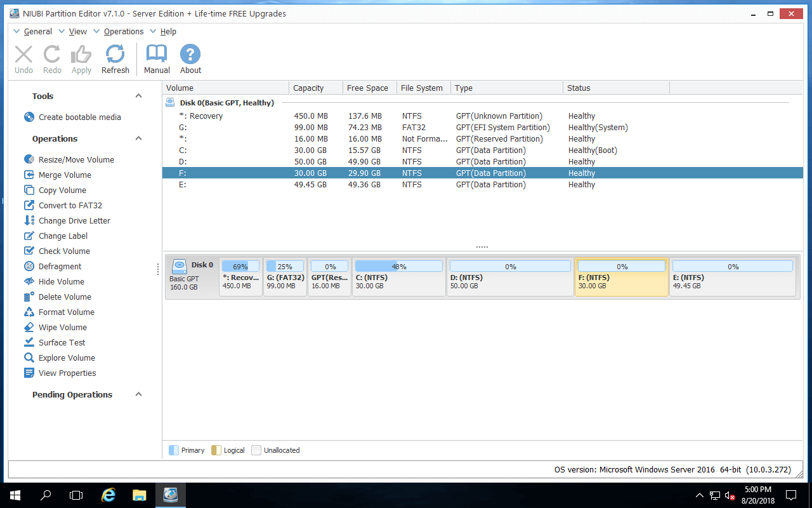The width and height of the screenshot is (812, 508).
Task: Select the E: volume row in the list
Action: 483,185
